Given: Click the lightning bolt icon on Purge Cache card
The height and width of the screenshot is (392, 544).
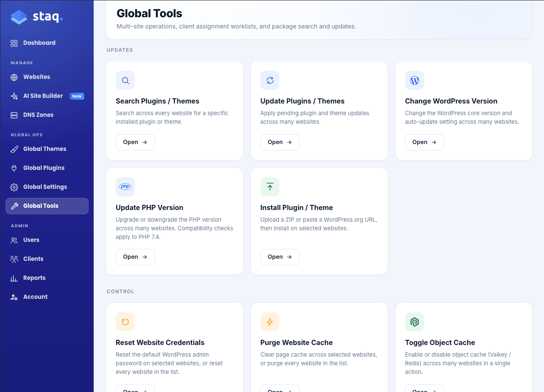Looking at the screenshot, I should point(270,322).
